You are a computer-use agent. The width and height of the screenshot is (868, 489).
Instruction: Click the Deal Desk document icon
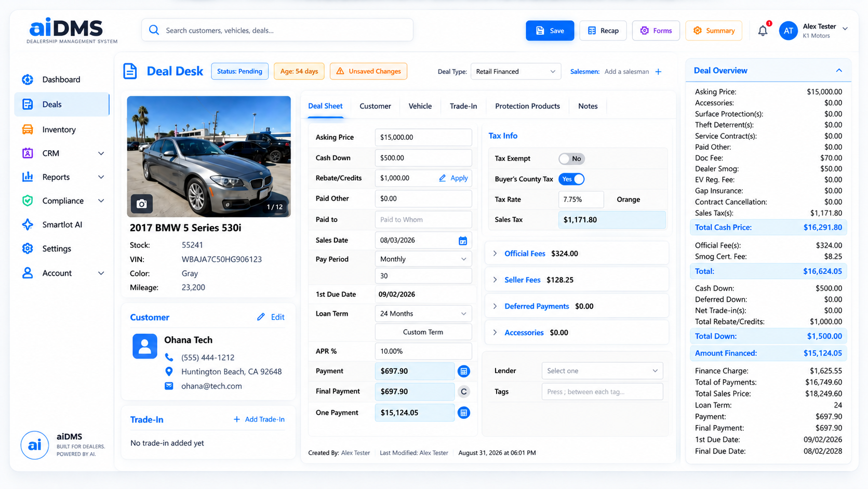pyautogui.click(x=130, y=71)
